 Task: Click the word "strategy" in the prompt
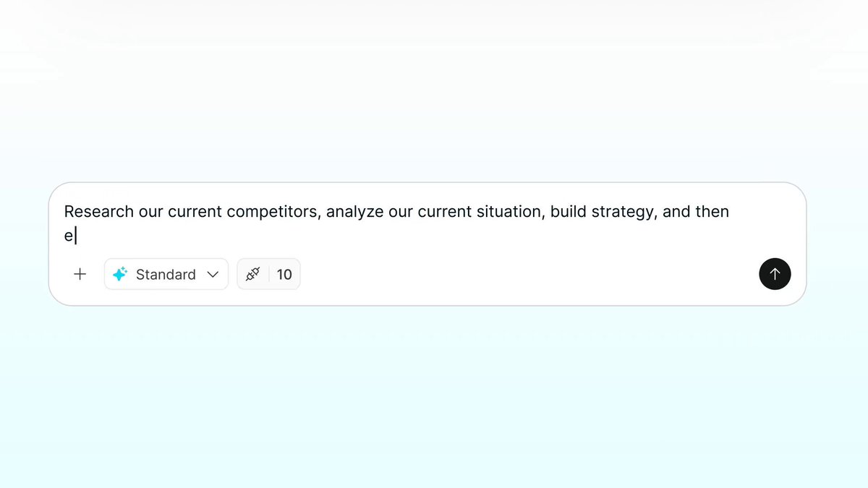coord(624,212)
